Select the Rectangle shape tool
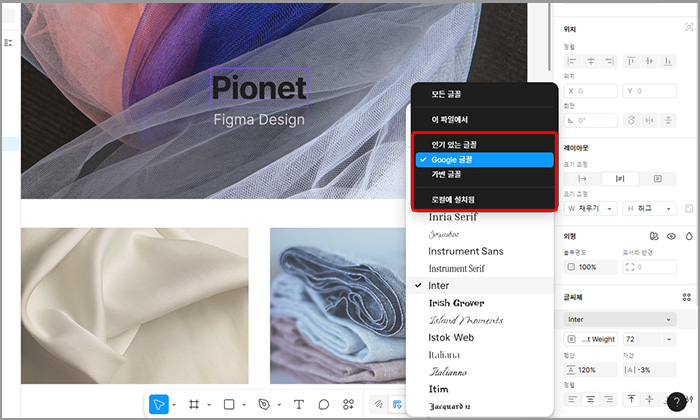Screen dimensions: 700x420 [x=229, y=404]
